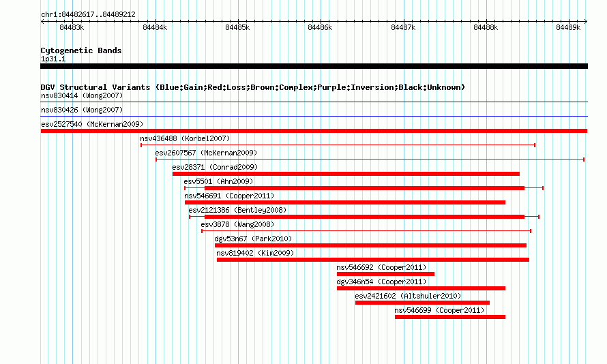Click the red bar under nsv546699 (Cooper2011)
Viewport: 607px width, 364px height.
(x=450, y=317)
